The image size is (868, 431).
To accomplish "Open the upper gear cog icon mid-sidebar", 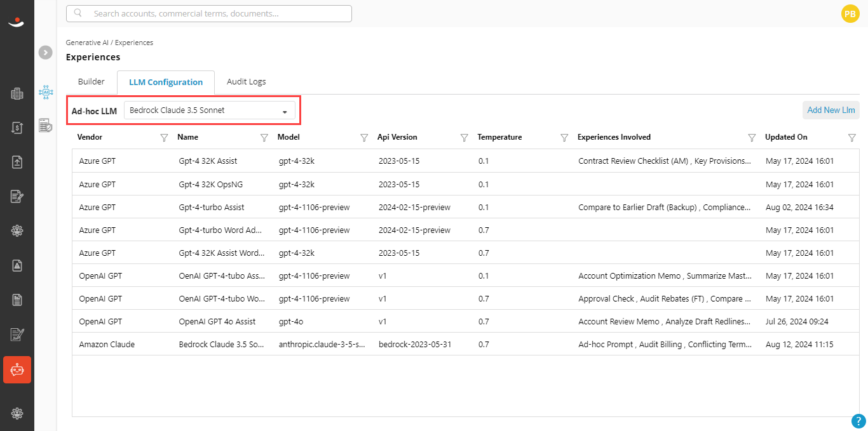I will click(17, 230).
